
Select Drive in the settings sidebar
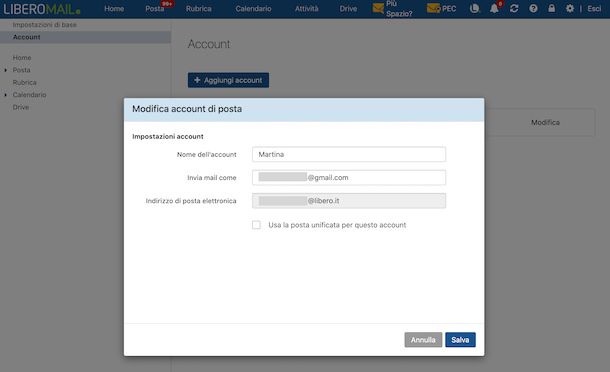21,107
